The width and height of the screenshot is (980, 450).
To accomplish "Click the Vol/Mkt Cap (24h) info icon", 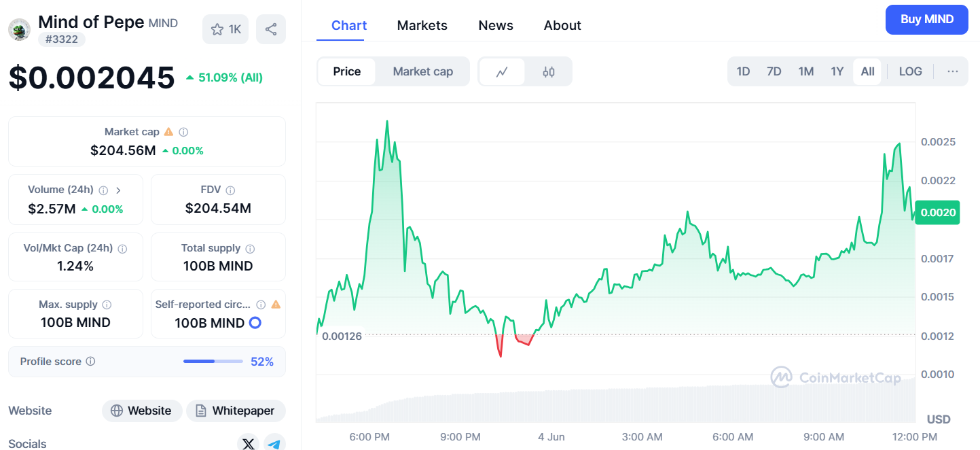I will 122,249.
